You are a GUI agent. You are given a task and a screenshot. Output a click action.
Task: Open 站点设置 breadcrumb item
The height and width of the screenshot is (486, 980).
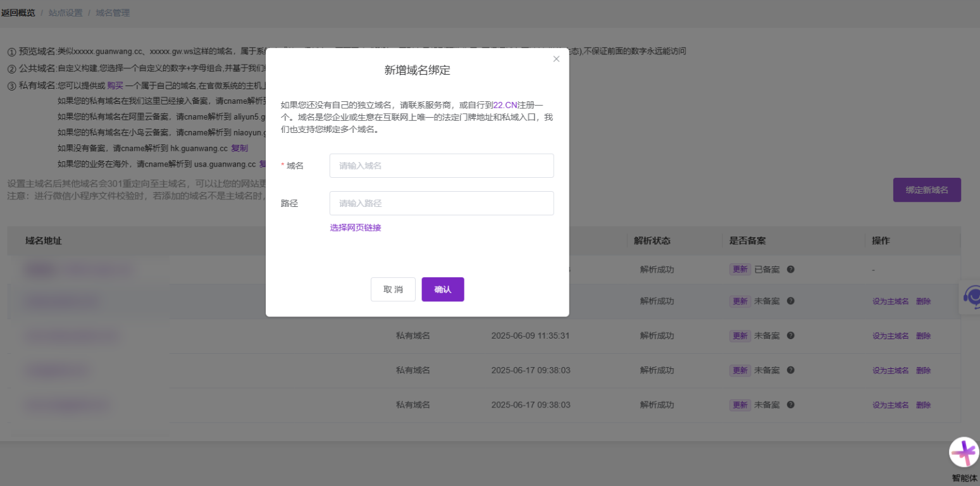point(66,13)
